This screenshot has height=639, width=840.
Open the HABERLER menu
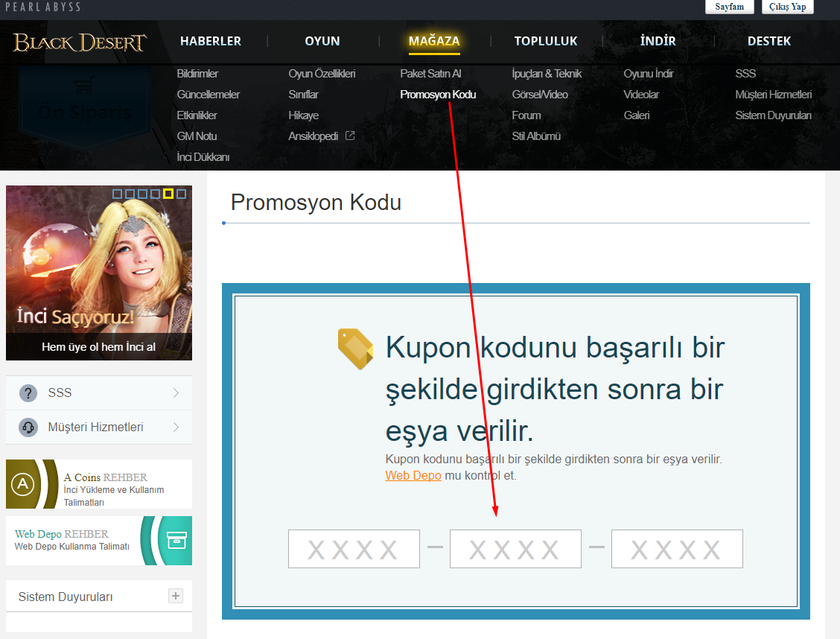point(211,41)
